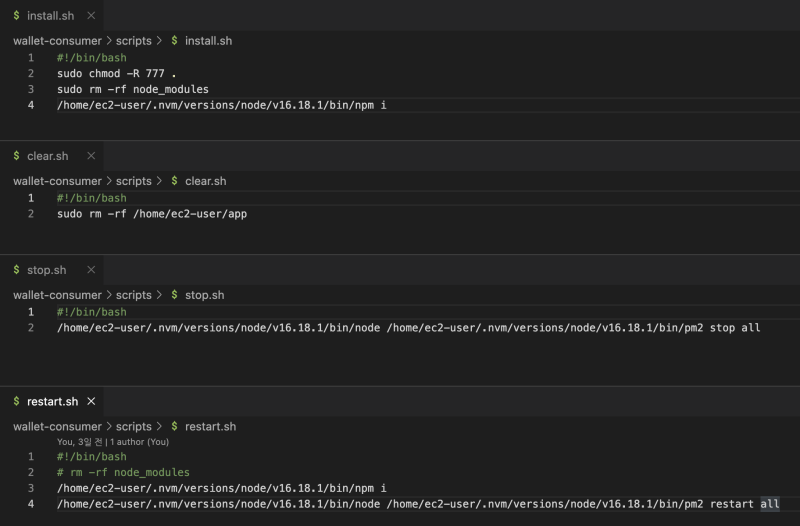Close the clear.sh editor tab
800x526 pixels.
click(x=91, y=156)
